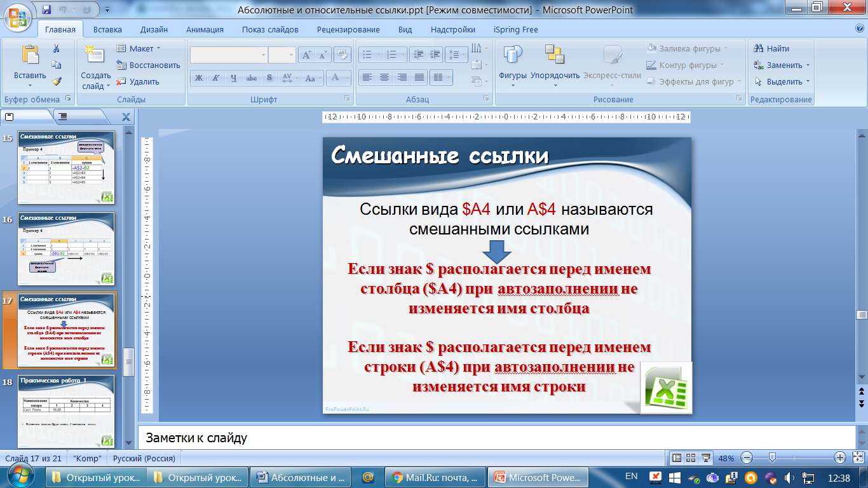
Task: Open the change case Aa dropdown
Action: click(x=312, y=78)
